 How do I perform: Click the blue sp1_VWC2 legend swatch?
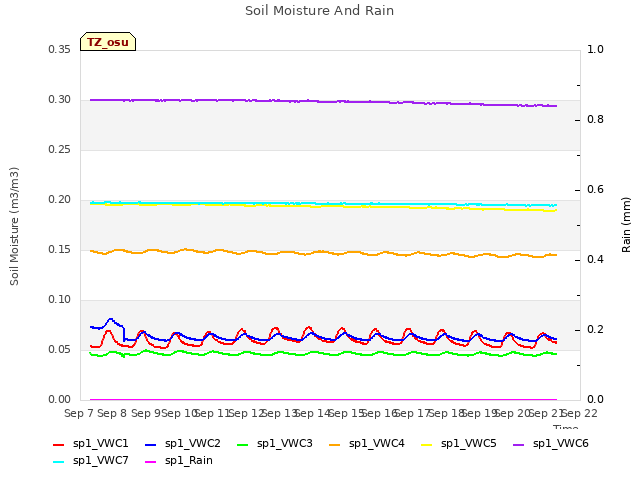click(x=151, y=445)
